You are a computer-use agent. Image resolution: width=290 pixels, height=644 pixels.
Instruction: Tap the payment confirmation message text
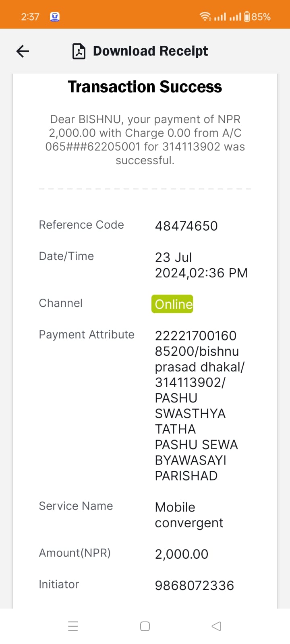tap(145, 140)
